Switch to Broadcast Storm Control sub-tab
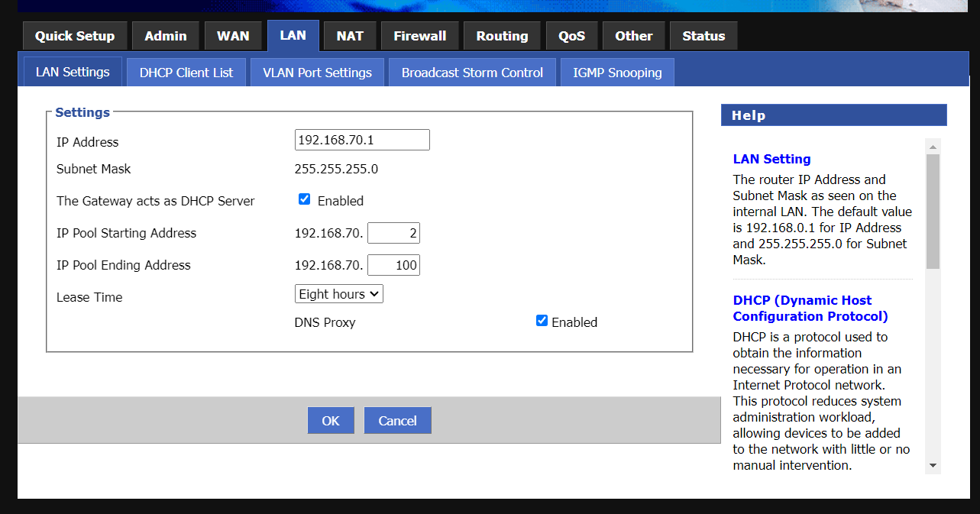This screenshot has width=980, height=514. (472, 73)
